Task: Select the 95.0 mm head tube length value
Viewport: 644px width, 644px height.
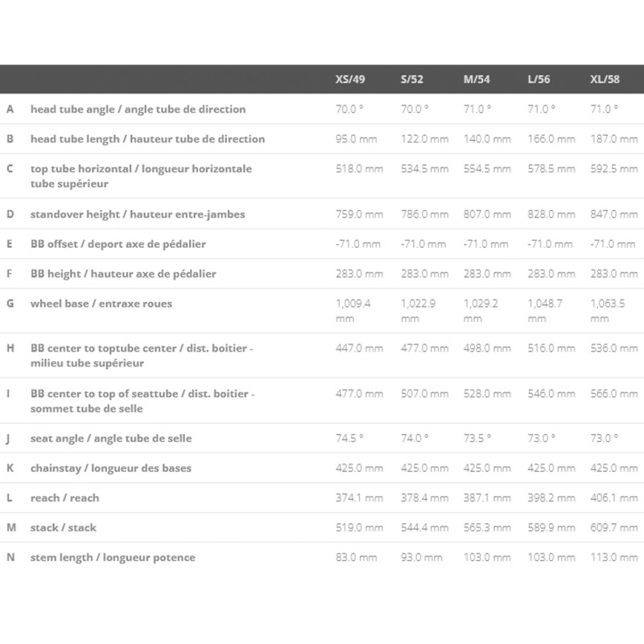Action: pyautogui.click(x=356, y=138)
